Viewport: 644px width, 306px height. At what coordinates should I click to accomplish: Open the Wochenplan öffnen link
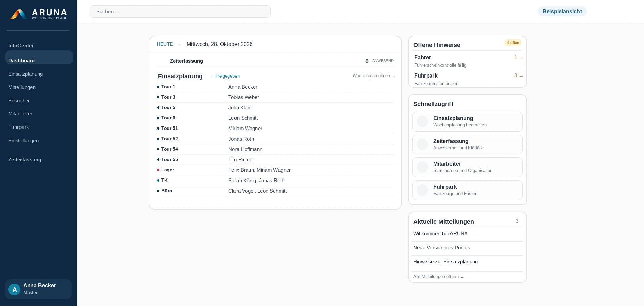(374, 76)
